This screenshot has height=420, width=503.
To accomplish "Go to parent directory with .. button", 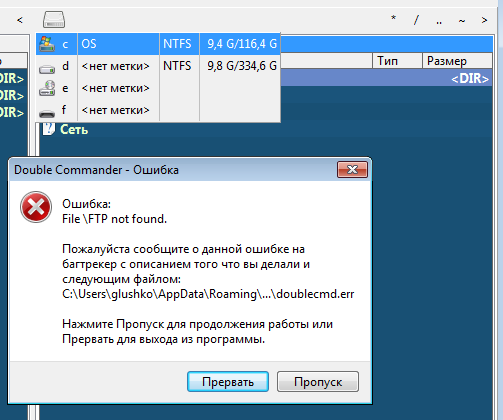I will 439,21.
